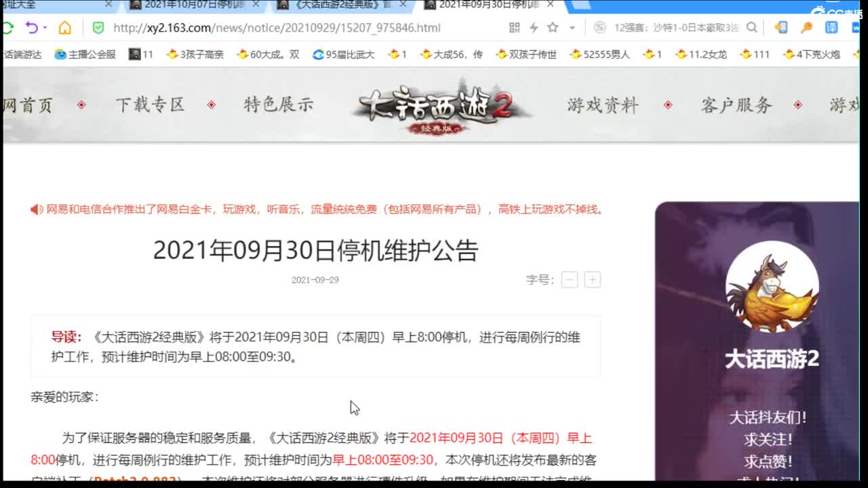Open the 客户服务 site menu

click(x=736, y=104)
